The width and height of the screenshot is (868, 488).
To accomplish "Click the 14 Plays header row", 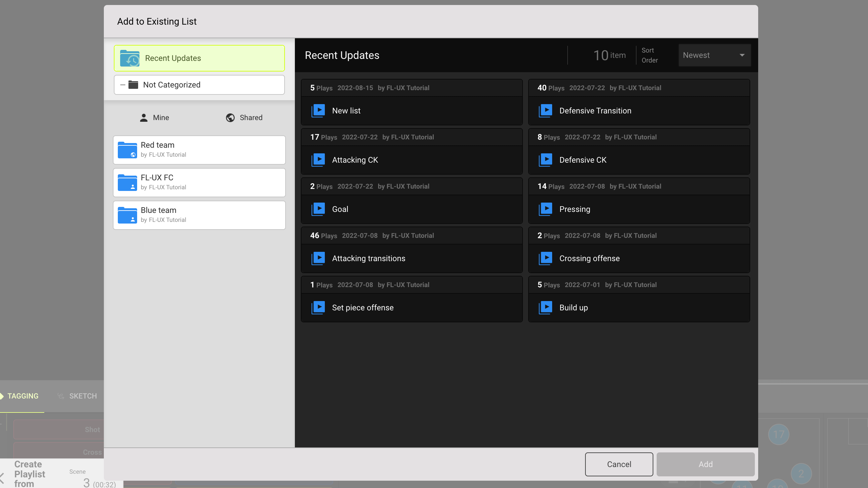I will (x=639, y=186).
